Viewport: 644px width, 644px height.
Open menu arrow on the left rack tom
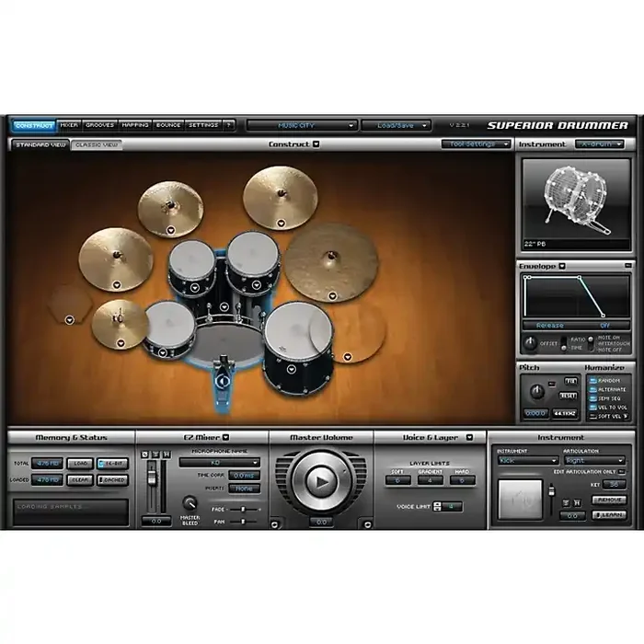[x=195, y=287]
